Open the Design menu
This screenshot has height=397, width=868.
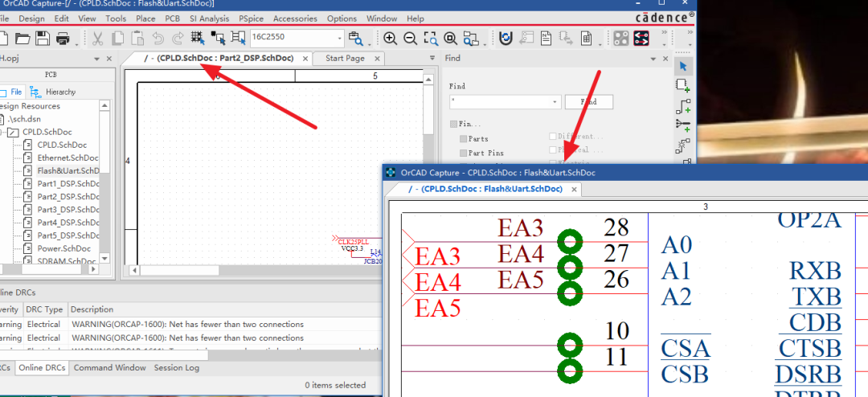click(31, 18)
